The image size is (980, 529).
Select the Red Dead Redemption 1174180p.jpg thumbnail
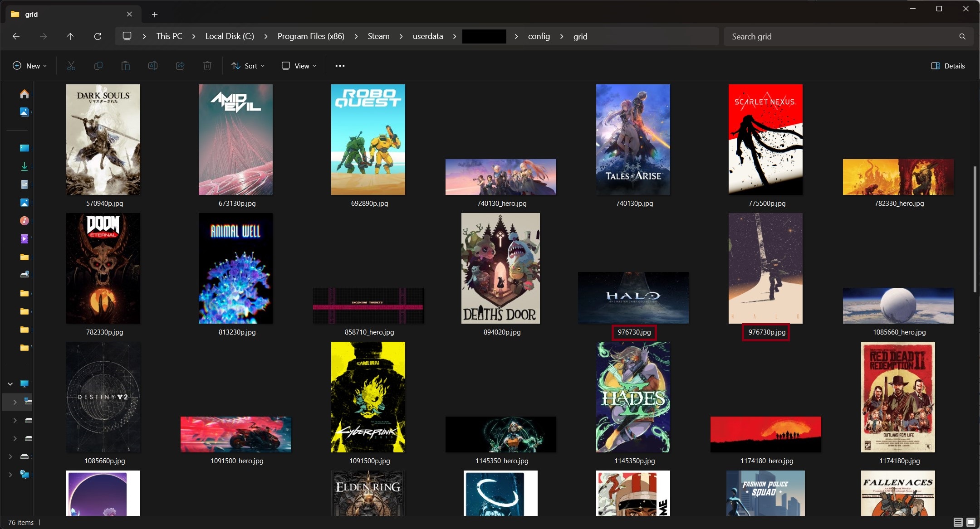(x=898, y=397)
